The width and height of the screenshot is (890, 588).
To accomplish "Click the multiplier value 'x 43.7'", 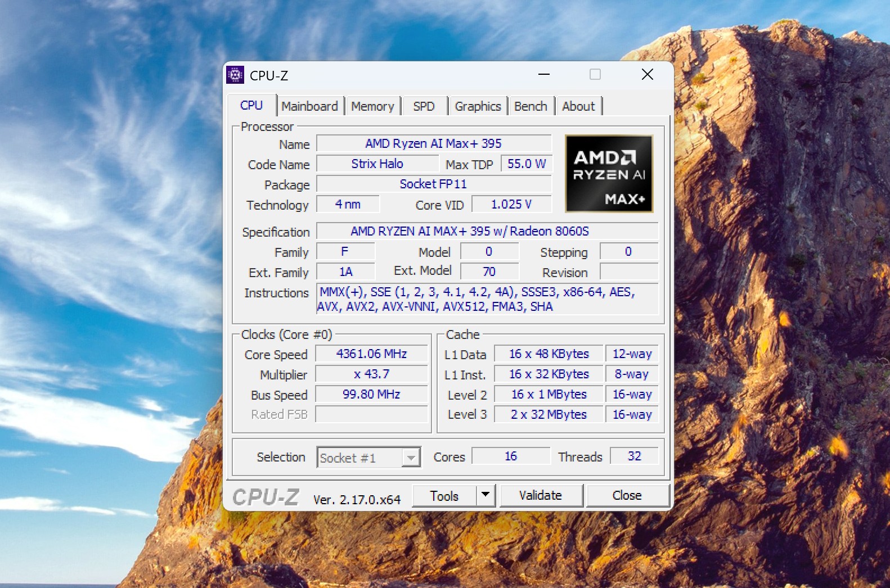I will click(x=371, y=374).
